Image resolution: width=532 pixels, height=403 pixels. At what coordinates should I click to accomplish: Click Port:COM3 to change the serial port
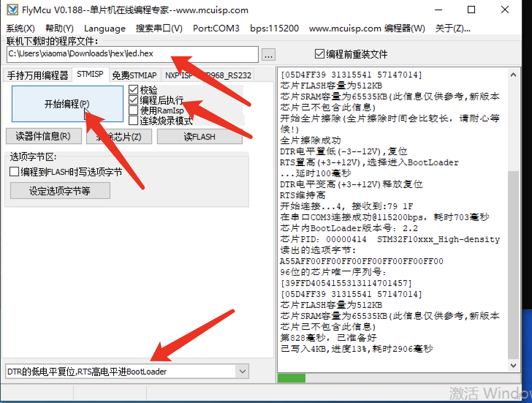[216, 28]
